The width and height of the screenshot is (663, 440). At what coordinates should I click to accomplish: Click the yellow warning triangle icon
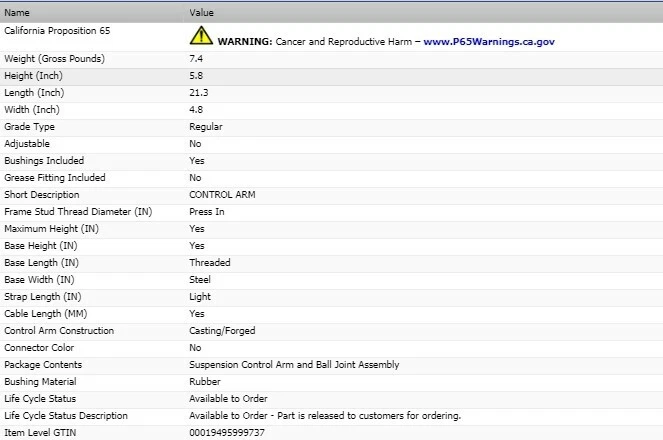[x=201, y=37]
